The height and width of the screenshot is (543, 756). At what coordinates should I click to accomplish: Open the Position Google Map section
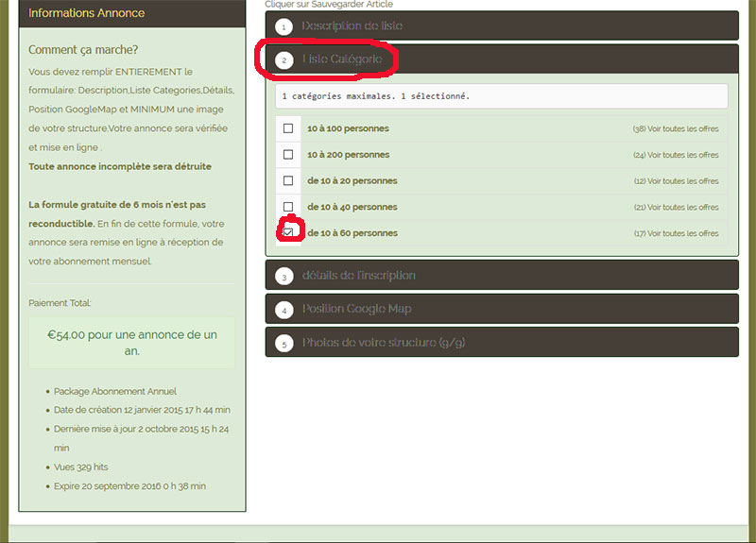pyautogui.click(x=502, y=309)
